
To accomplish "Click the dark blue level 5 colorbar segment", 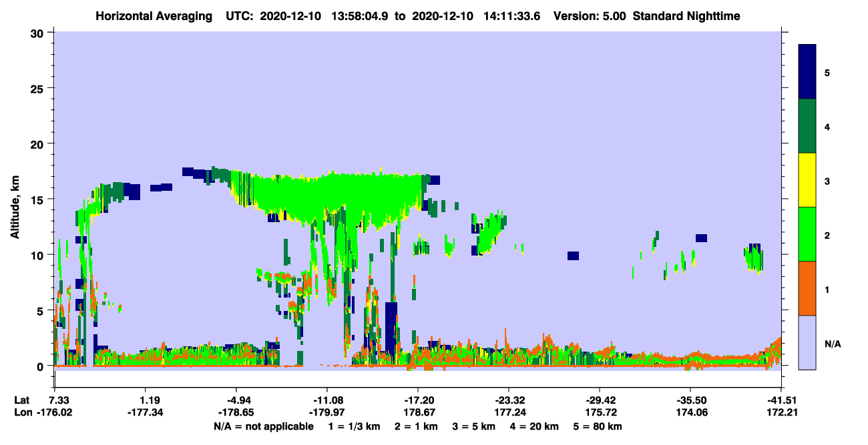I will [x=807, y=72].
